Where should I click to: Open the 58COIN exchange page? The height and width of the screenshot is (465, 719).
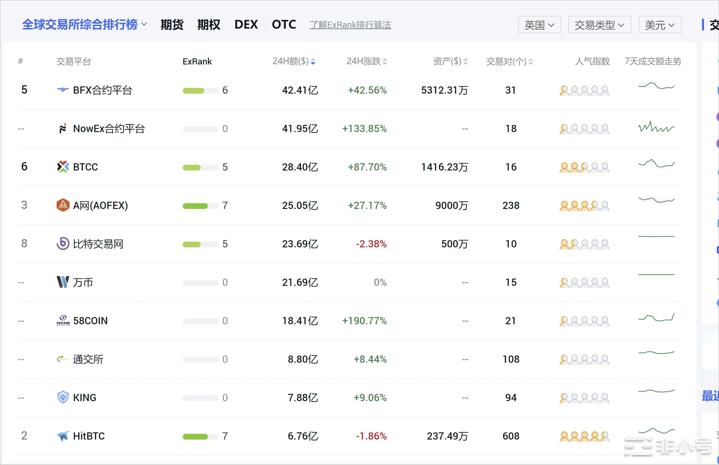90,321
